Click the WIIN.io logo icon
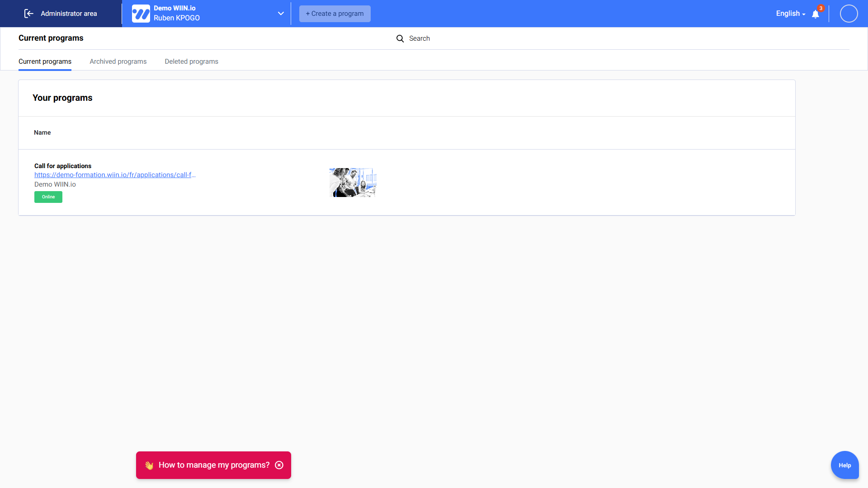 pyautogui.click(x=141, y=14)
